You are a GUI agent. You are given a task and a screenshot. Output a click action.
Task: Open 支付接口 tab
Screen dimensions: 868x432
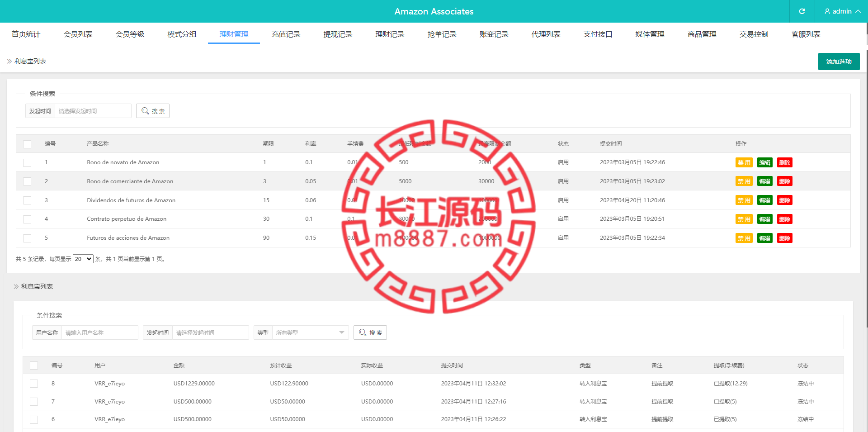(598, 34)
